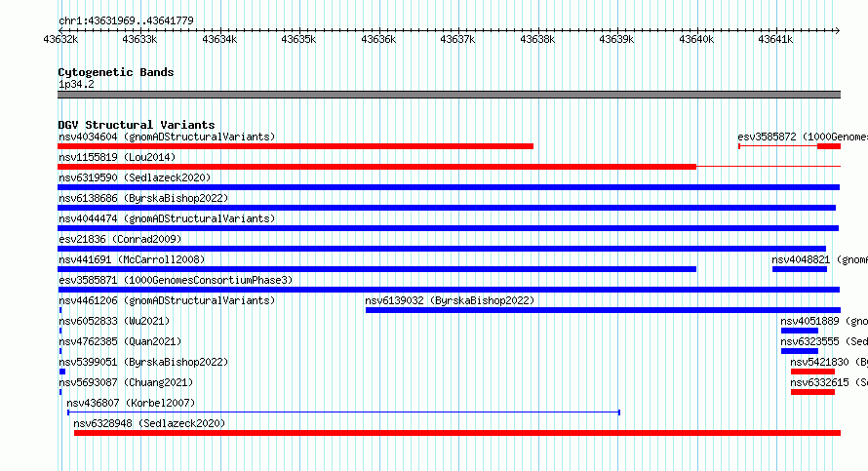Open the nsv436807 (Korbel2007) label
This screenshot has width=868, height=471.
click(131, 403)
